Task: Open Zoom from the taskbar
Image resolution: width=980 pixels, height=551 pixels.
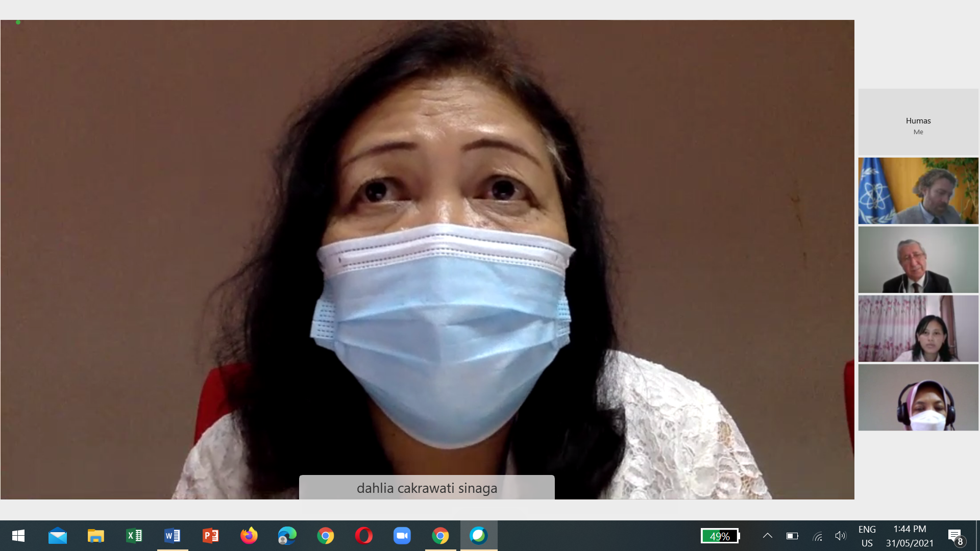Action: pos(402,536)
